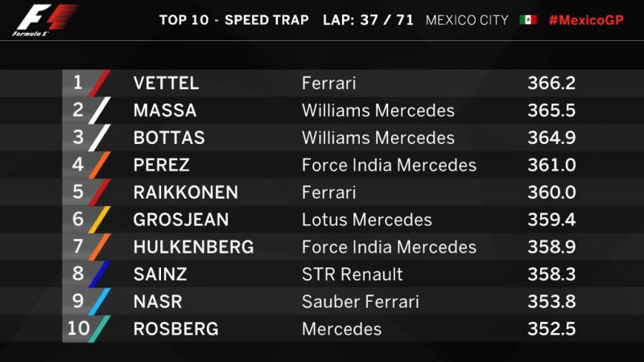Click Grosjean's yellow Lotus stripe
The width and height of the screenshot is (644, 362).
(99, 220)
